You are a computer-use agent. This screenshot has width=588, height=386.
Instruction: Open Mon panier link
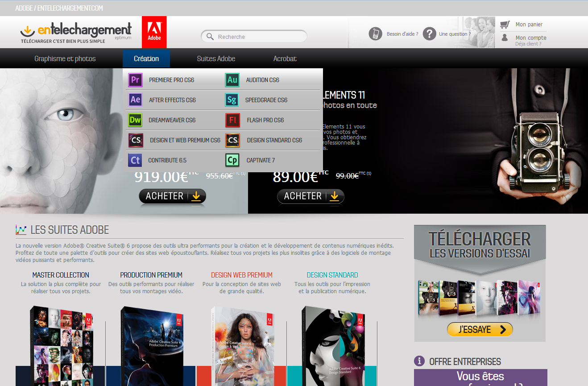pos(529,25)
